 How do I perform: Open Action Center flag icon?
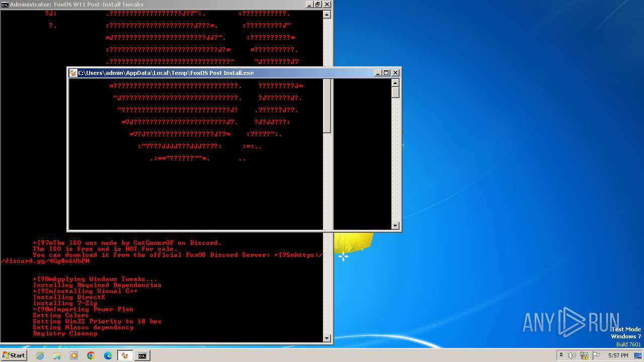[596, 355]
